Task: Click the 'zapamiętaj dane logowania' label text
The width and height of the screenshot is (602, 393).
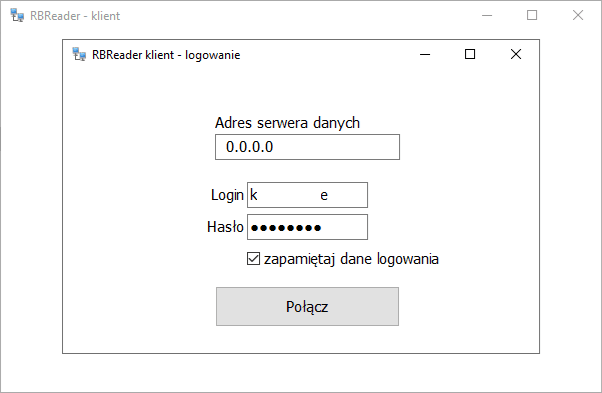Action: point(351,259)
